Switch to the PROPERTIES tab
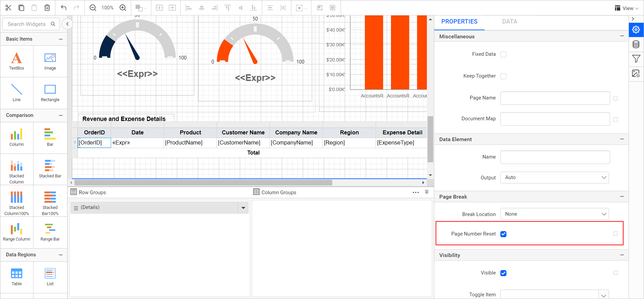The image size is (644, 299). point(459,22)
